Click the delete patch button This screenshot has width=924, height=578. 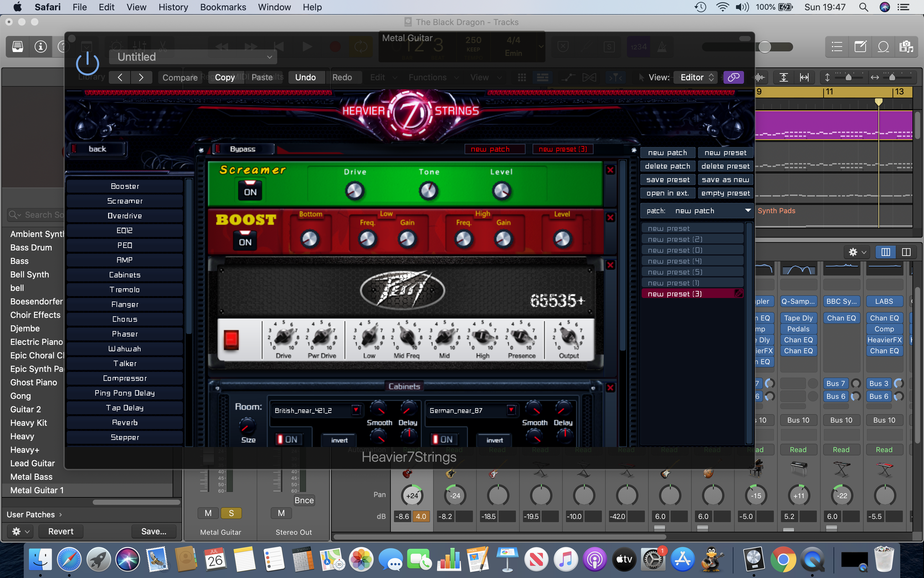pyautogui.click(x=668, y=166)
